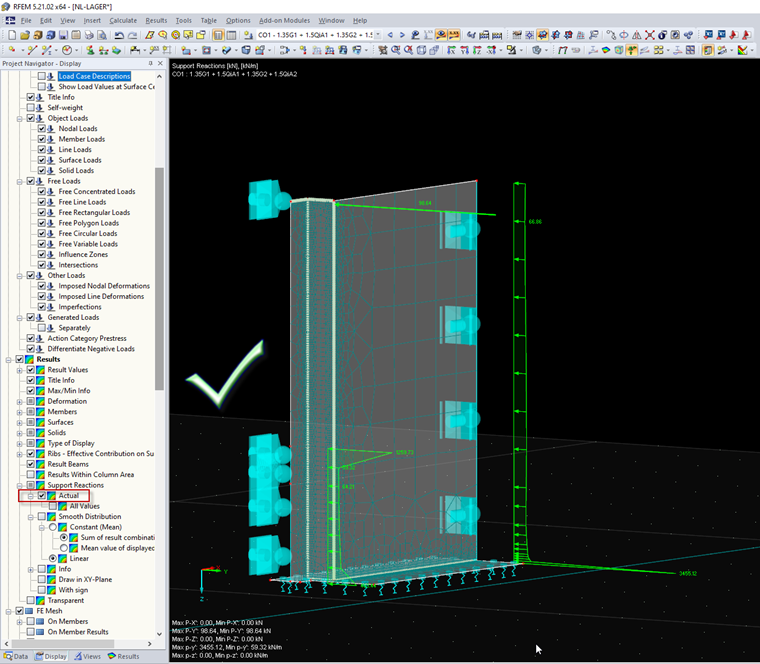Image resolution: width=760 pixels, height=664 pixels.
Task: Check the Self-weight checkbox
Action: pyautogui.click(x=31, y=108)
